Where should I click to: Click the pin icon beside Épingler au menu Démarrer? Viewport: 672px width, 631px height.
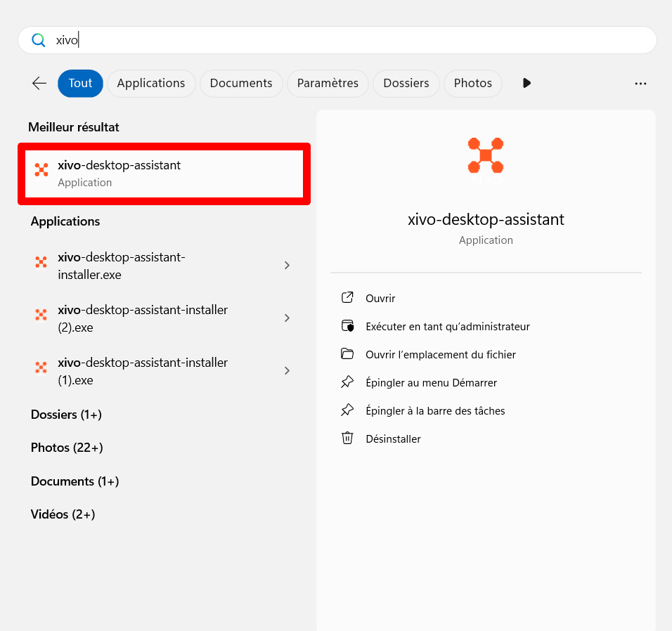[x=347, y=382]
